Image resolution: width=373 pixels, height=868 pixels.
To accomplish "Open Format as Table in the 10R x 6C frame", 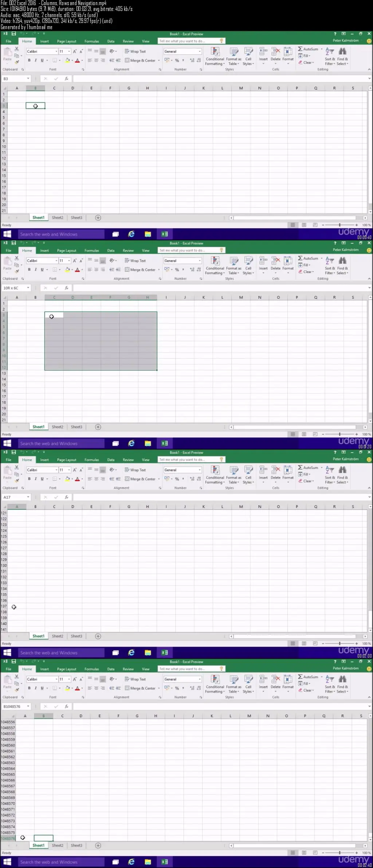I will tap(233, 265).
